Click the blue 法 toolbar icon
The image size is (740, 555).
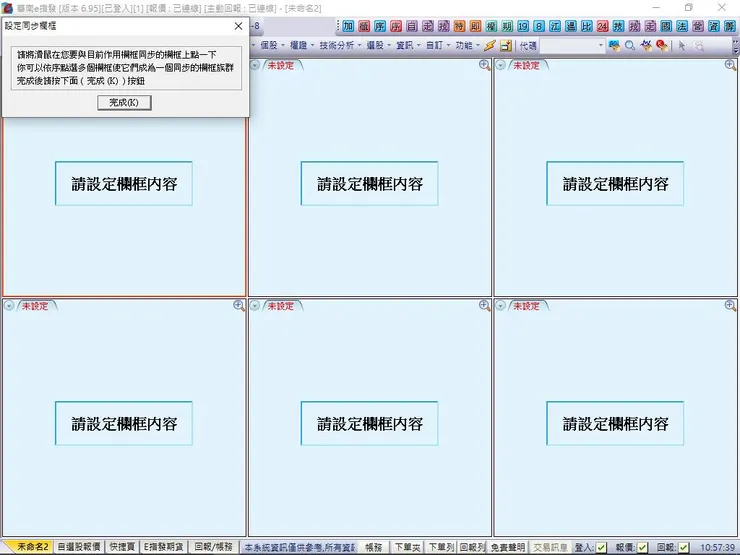click(682, 26)
